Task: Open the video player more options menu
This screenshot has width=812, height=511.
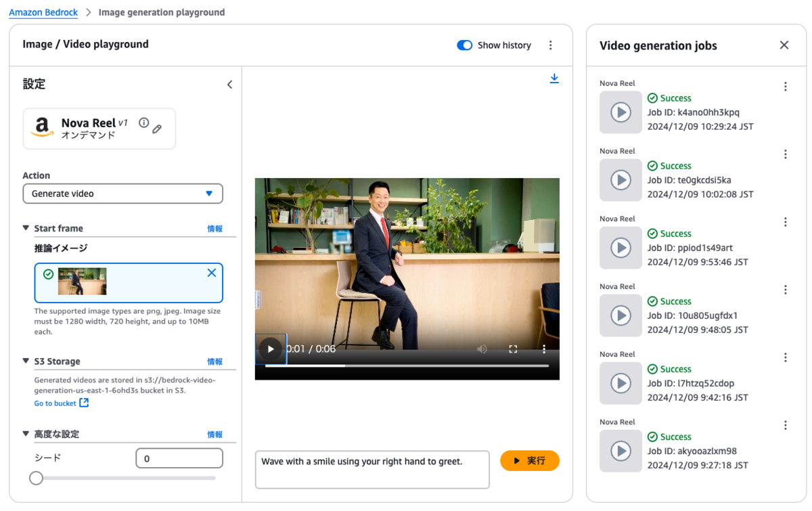Action: pyautogui.click(x=543, y=349)
